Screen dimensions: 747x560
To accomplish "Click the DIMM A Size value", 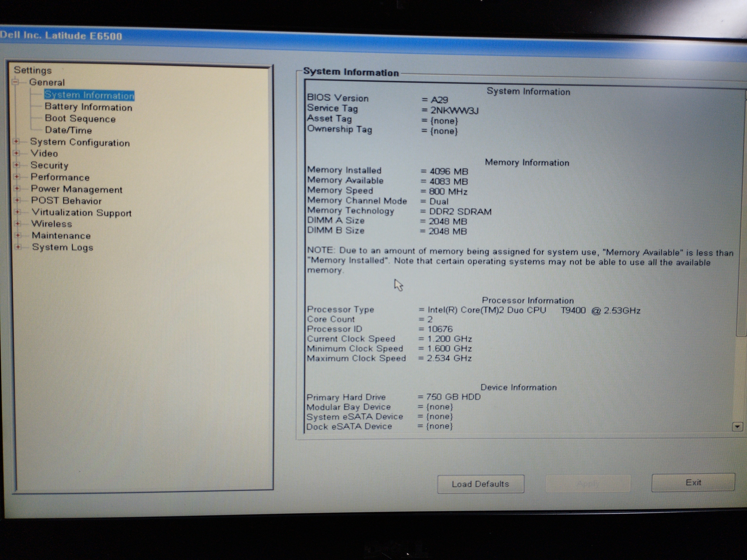I will (447, 222).
